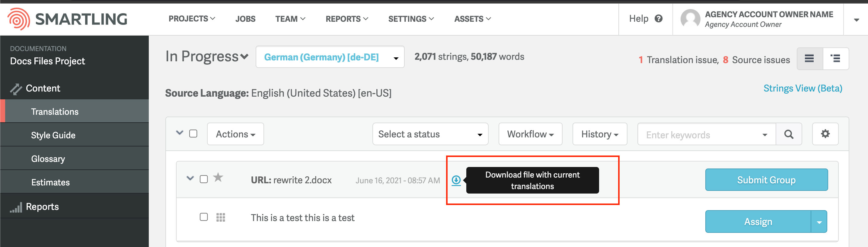
Task: Select Translations in the sidebar
Action: [75, 111]
